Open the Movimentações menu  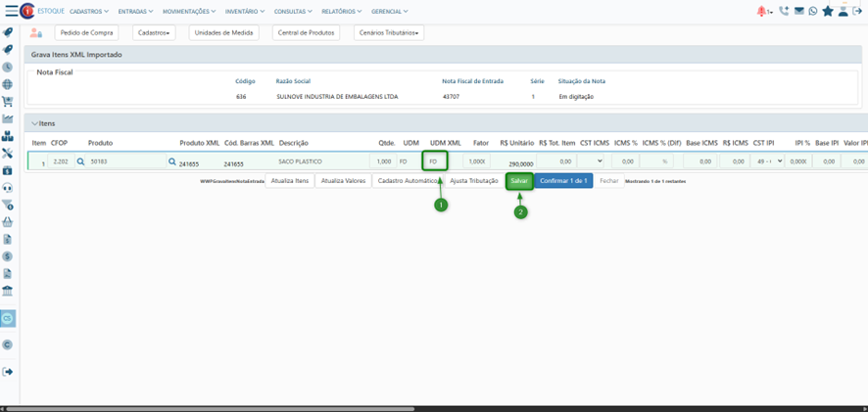[x=188, y=11]
